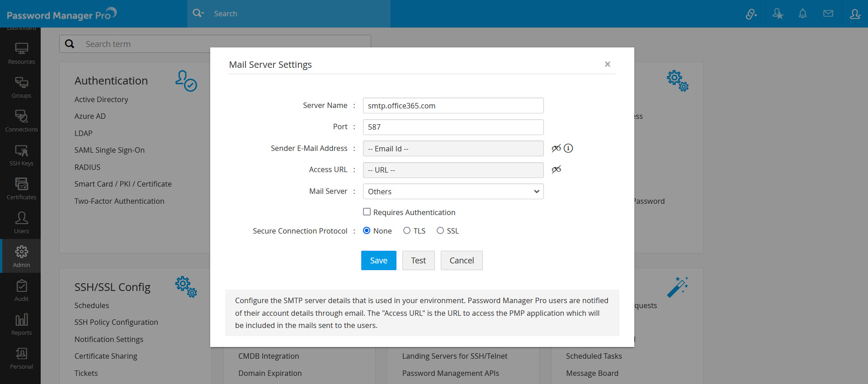Click the info icon beside Sender E-Mail Address
Image resolution: width=868 pixels, height=384 pixels.
click(568, 148)
